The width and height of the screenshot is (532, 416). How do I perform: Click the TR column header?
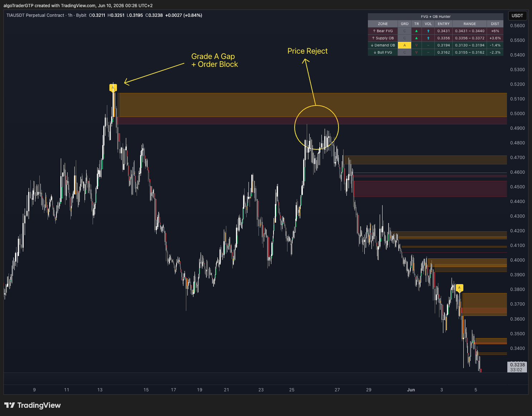(417, 24)
